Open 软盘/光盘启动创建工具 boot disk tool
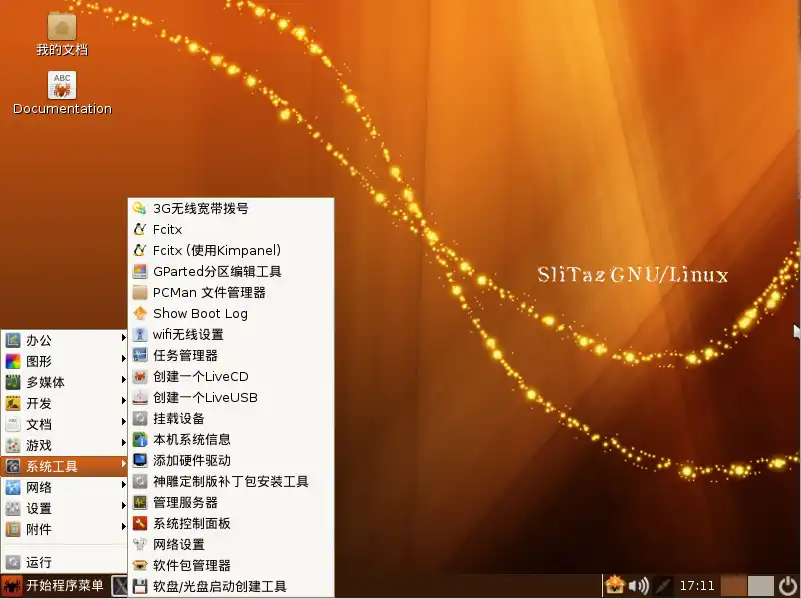 231,586
